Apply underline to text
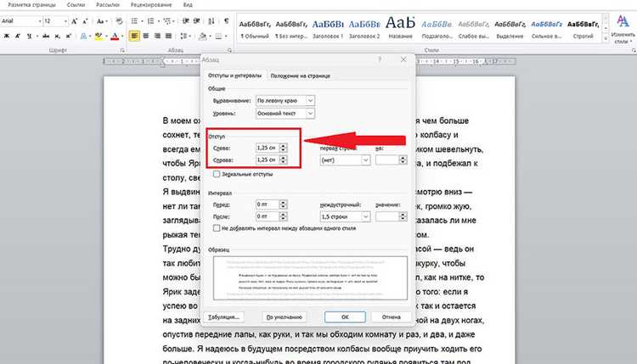Image resolution: width=637 pixels, height=364 pixels. click(29, 36)
